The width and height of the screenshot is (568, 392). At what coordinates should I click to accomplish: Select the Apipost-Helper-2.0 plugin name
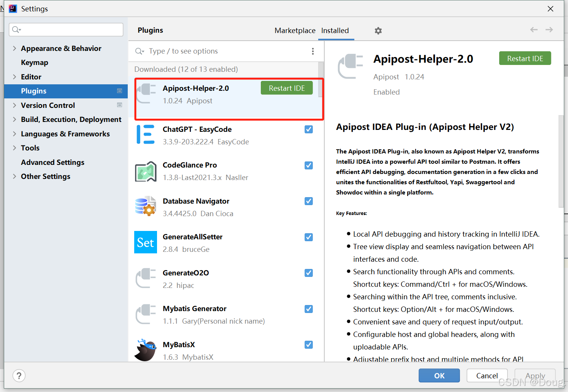(x=196, y=88)
